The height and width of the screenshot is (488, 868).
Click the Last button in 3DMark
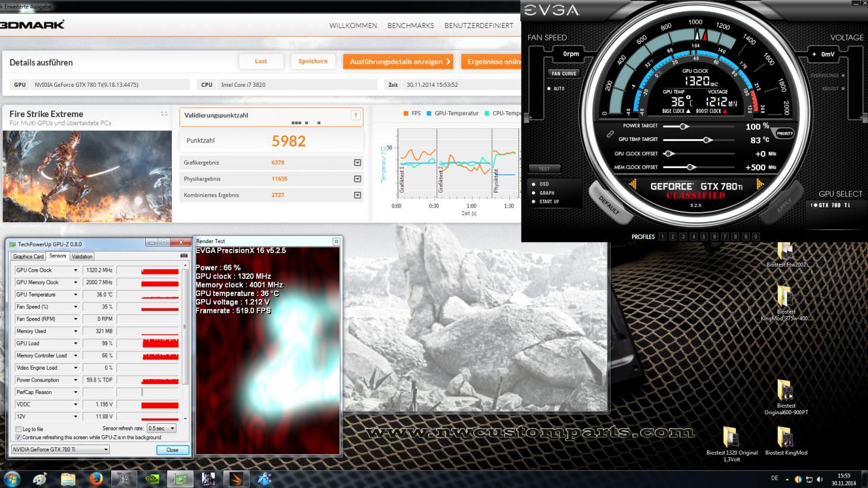point(261,61)
